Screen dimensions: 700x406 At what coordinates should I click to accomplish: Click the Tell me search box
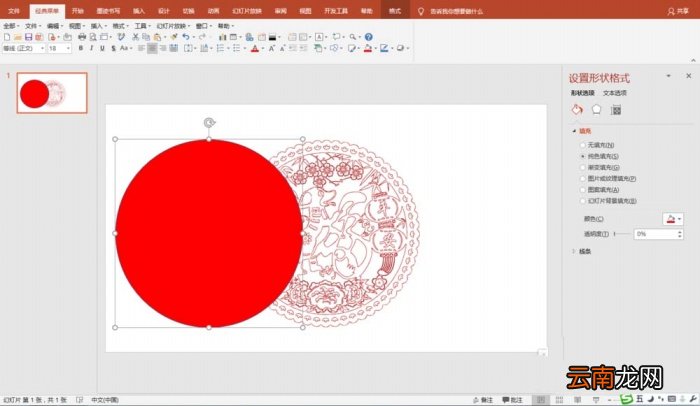tap(456, 11)
